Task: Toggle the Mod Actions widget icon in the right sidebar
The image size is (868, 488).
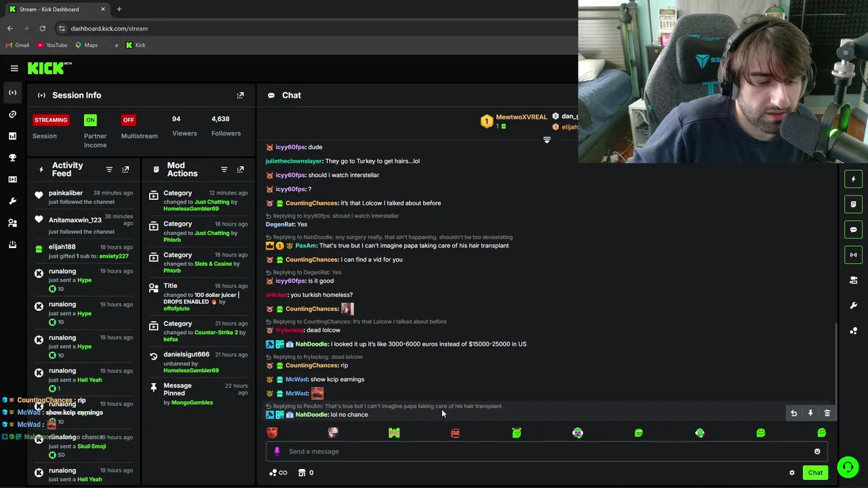Action: click(x=853, y=204)
